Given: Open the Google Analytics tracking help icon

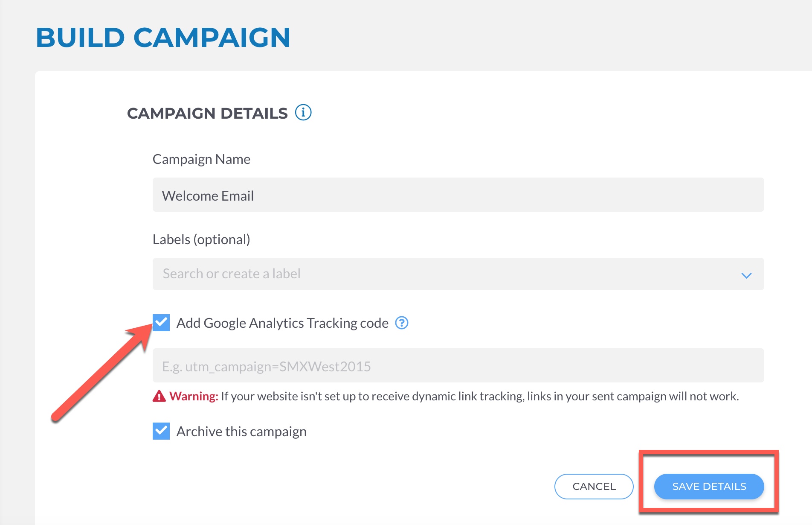Looking at the screenshot, I should 402,323.
